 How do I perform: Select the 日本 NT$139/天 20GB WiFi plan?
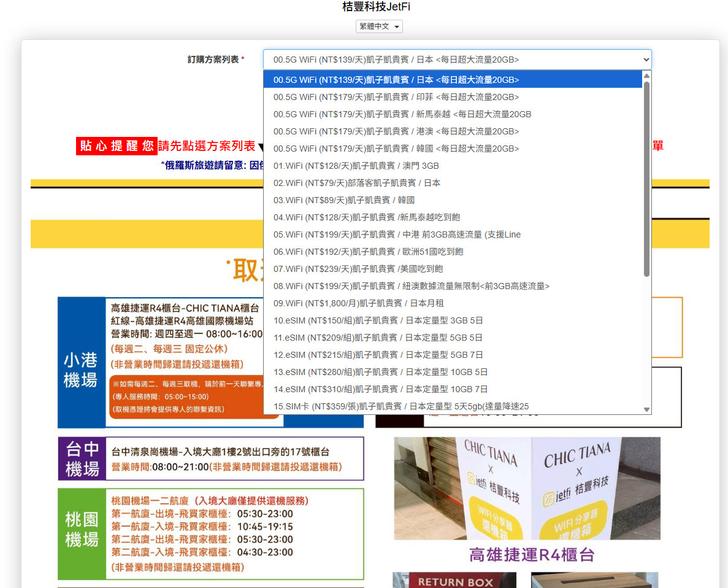(396, 80)
